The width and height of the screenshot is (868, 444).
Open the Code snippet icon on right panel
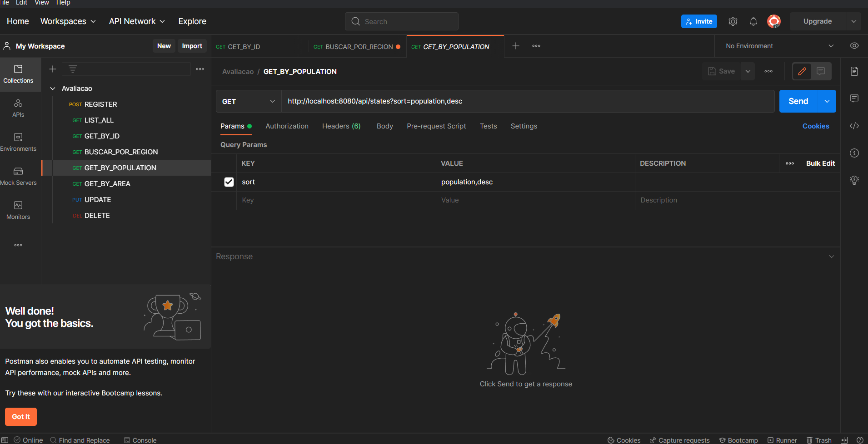point(855,126)
